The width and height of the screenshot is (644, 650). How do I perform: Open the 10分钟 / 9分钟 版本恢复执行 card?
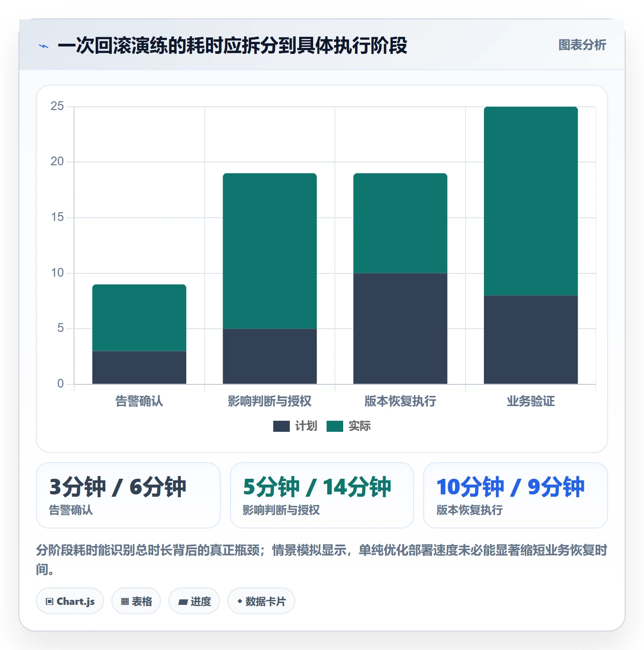coord(516,495)
